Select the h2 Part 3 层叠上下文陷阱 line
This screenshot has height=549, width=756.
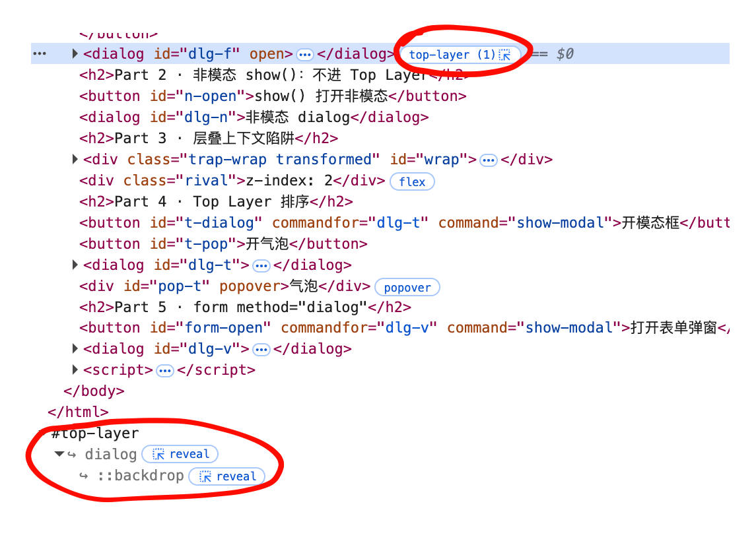[209, 139]
